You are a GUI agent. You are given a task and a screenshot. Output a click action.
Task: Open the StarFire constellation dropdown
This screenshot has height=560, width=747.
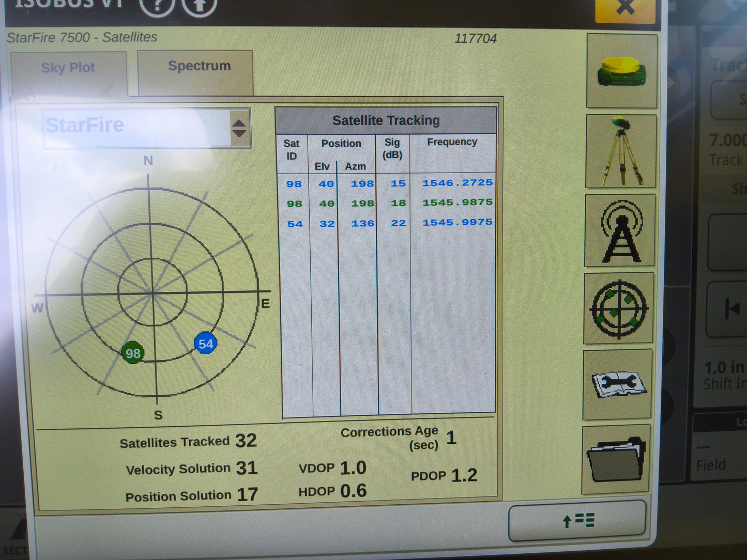(147, 128)
